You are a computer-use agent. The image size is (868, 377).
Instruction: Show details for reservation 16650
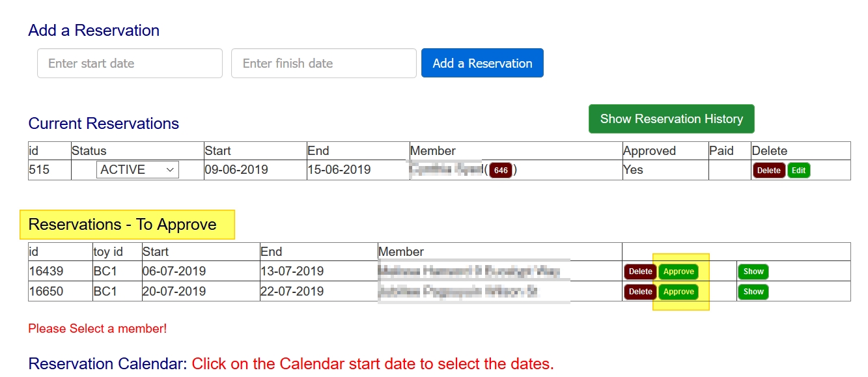pos(753,292)
